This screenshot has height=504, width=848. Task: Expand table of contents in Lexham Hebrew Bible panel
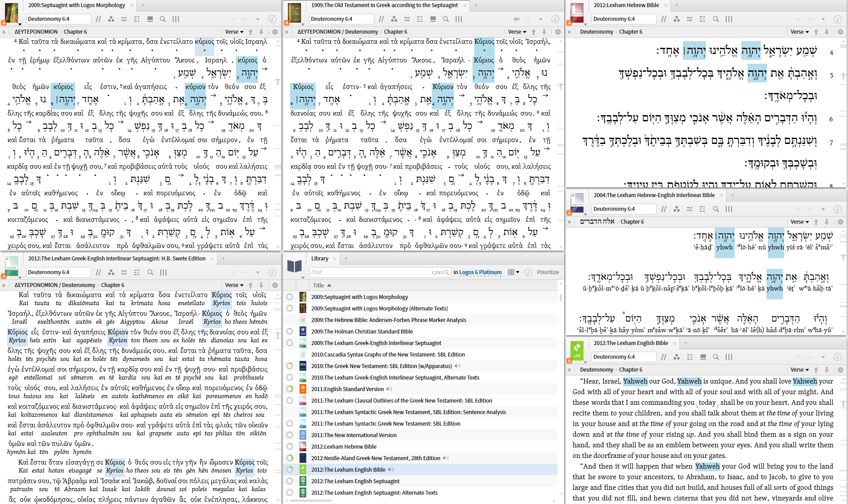(570, 32)
